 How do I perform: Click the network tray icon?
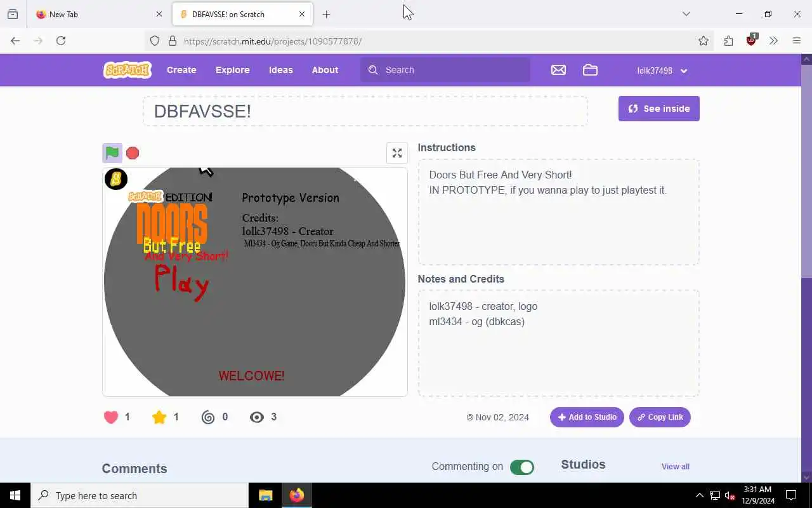[715, 495]
